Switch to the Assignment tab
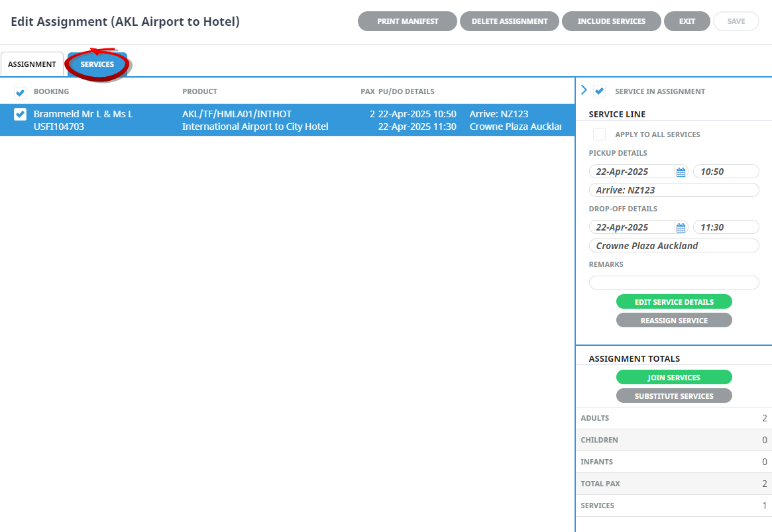The height and width of the screenshot is (532, 772). (32, 64)
